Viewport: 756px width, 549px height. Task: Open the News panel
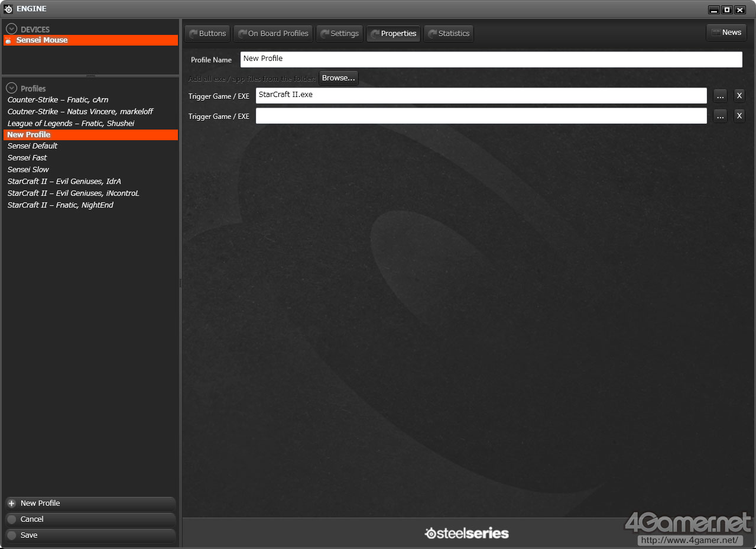[726, 33]
